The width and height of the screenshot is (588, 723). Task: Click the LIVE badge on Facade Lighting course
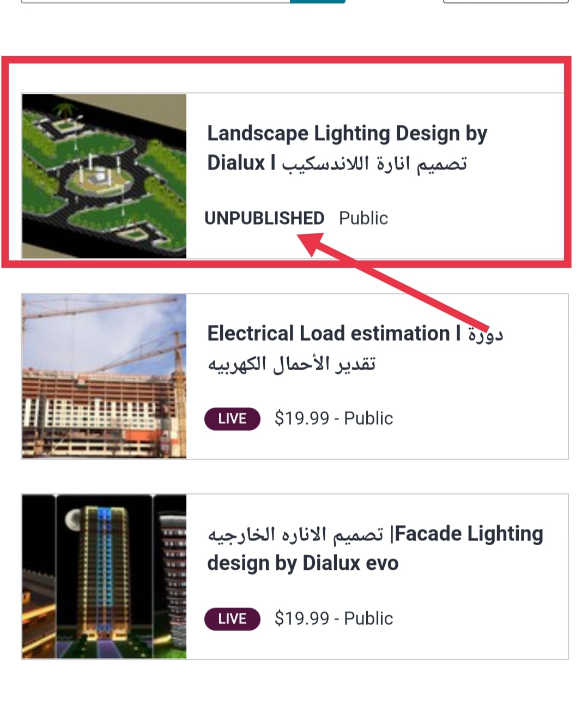(x=232, y=619)
